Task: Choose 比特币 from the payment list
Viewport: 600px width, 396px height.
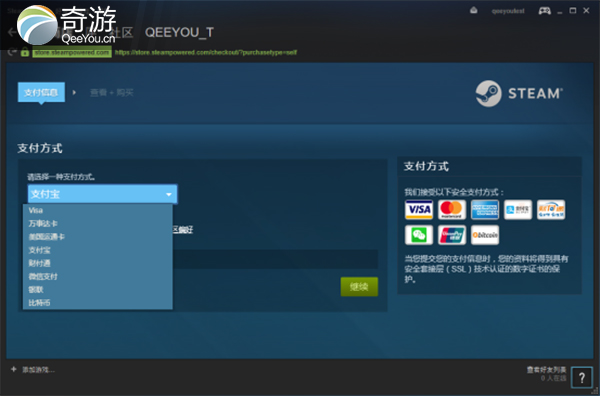Action: pos(98,303)
